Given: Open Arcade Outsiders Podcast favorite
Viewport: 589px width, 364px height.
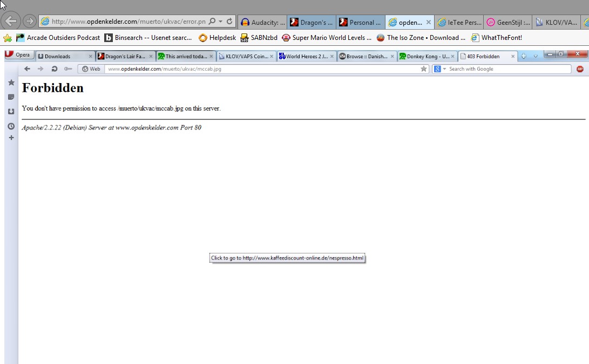Looking at the screenshot, I should [x=58, y=38].
